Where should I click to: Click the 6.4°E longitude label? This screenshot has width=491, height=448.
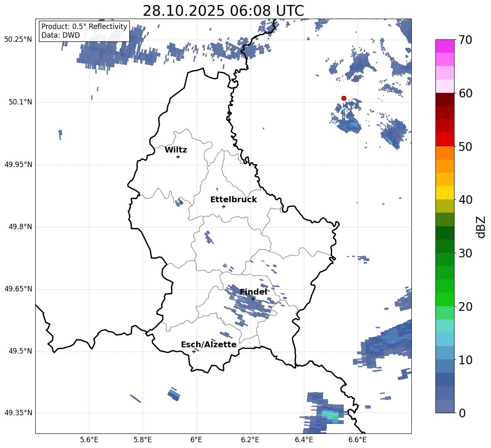coord(304,440)
